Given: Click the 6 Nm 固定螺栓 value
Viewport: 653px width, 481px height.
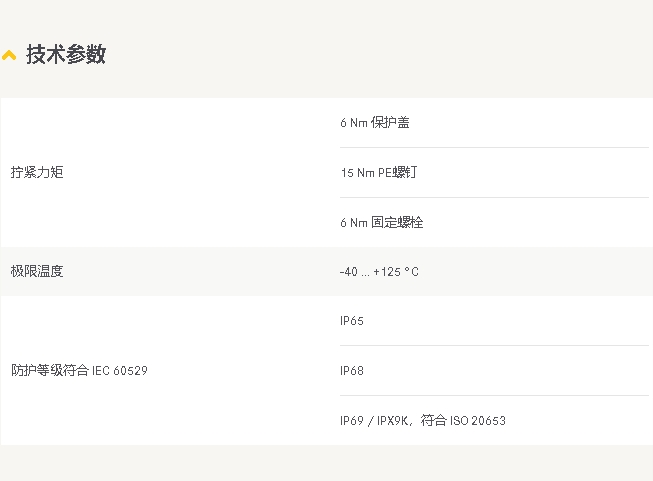Looking at the screenshot, I should pos(381,222).
